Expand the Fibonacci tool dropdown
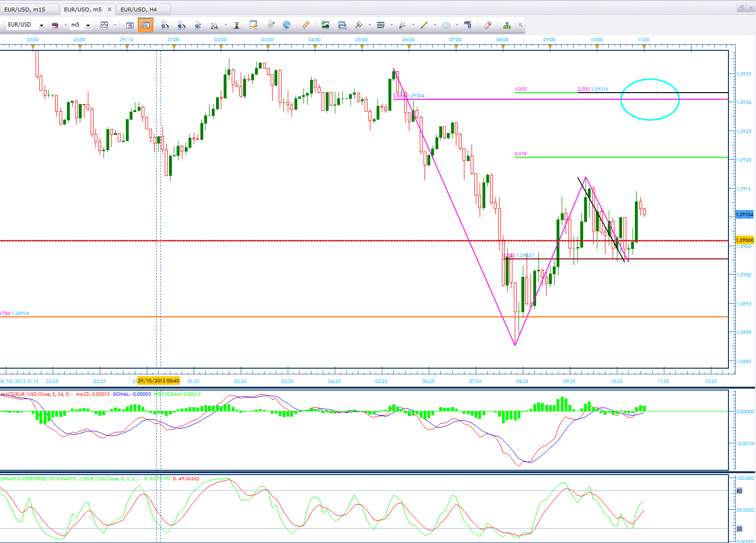 click(x=391, y=25)
